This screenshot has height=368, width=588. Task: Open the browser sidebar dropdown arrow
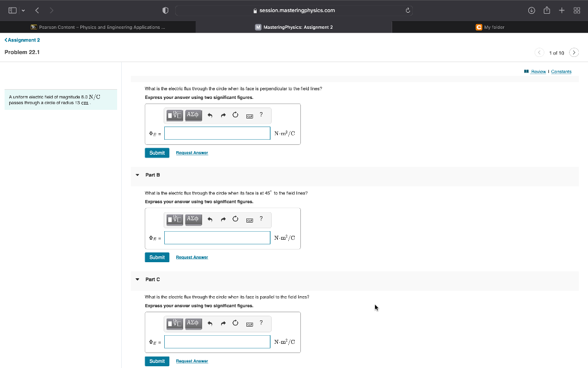(23, 10)
